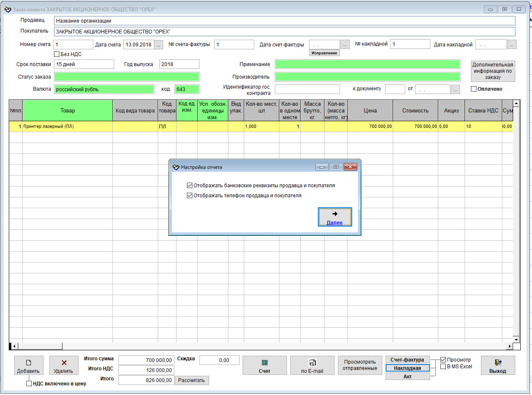Image resolution: width=532 pixels, height=395 pixels.
Task: Uncheck Отображать телефон продавца и покупателя
Action: pos(190,195)
